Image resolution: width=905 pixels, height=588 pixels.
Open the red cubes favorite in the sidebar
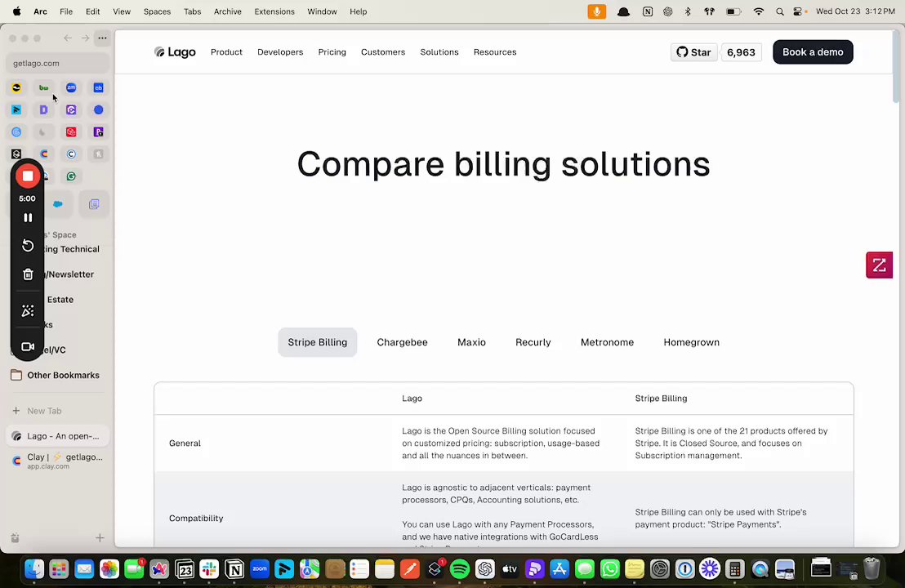coord(71,132)
